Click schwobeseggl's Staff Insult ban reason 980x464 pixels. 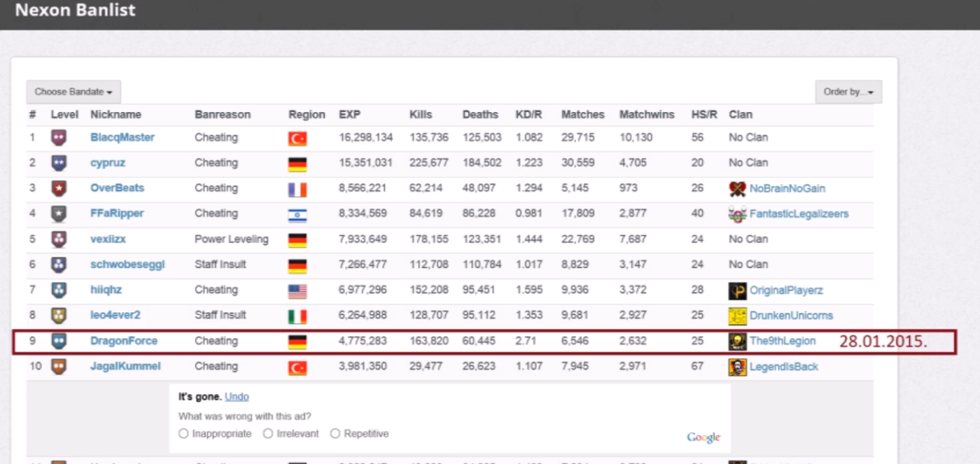(x=220, y=265)
